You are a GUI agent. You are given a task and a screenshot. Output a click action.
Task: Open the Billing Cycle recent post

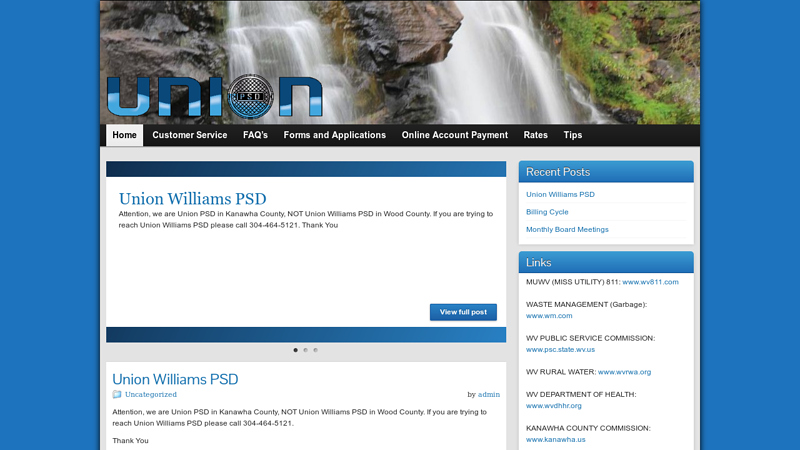pyautogui.click(x=547, y=212)
